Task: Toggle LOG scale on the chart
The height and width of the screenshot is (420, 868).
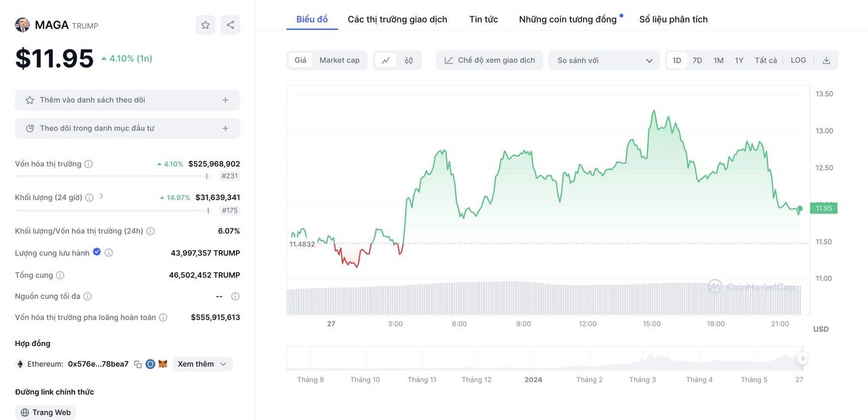Action: coord(799,60)
